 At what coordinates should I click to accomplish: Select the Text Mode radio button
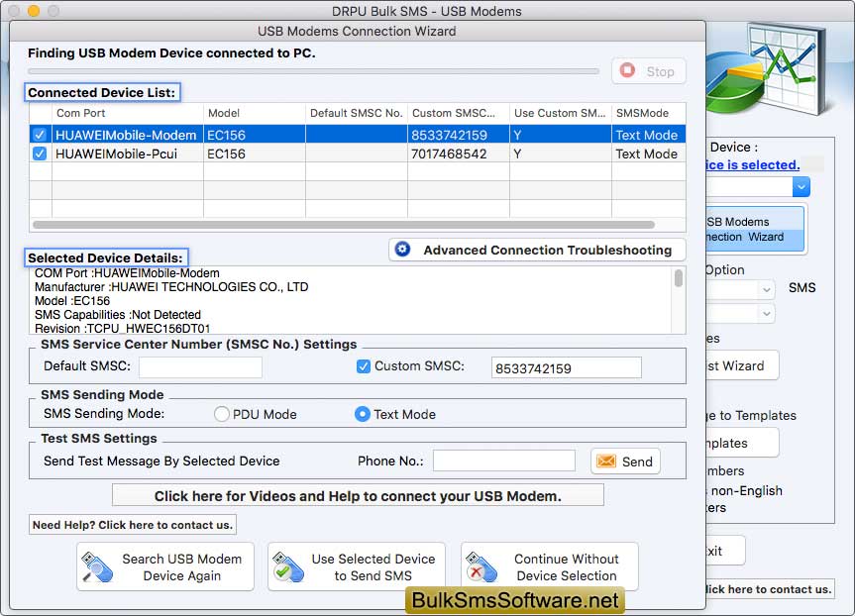(x=362, y=414)
